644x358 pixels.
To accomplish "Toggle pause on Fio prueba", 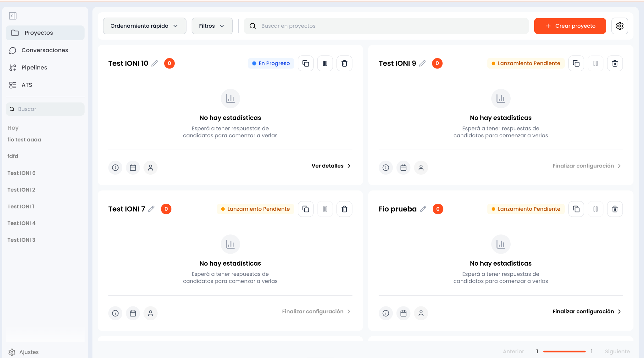I will (x=596, y=209).
